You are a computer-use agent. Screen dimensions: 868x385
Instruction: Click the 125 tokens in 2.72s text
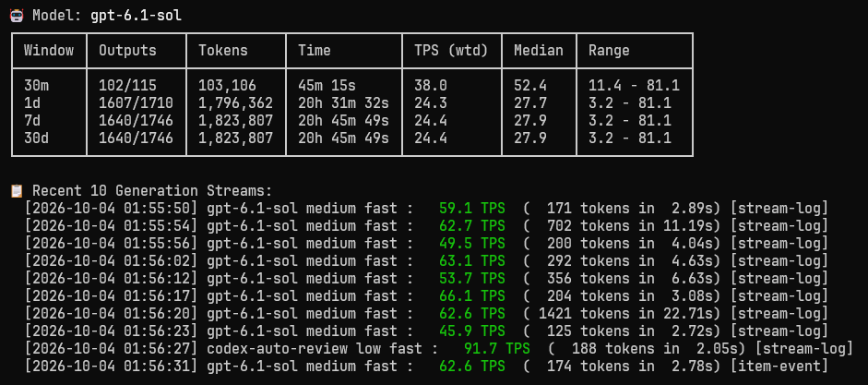click(x=629, y=331)
